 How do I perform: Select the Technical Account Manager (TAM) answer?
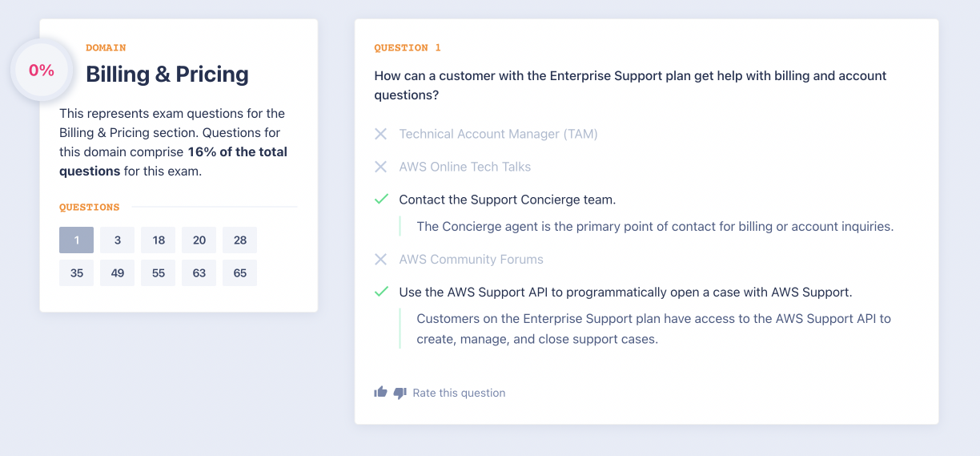(498, 134)
